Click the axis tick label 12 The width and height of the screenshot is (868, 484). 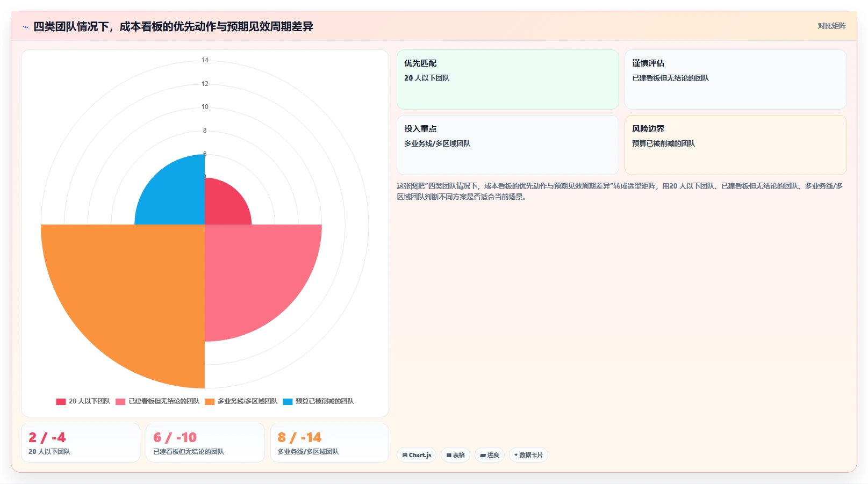205,84
